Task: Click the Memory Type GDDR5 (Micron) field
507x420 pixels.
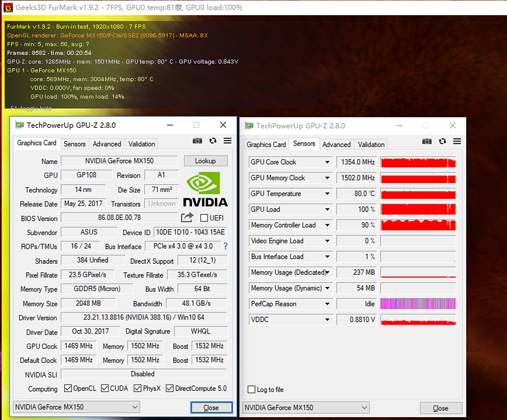Action: (x=97, y=289)
